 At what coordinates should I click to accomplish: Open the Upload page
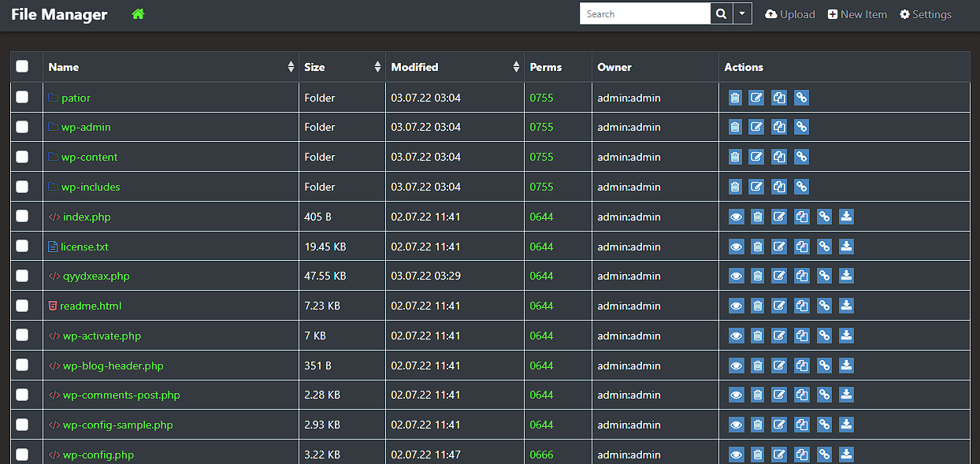[x=790, y=14]
